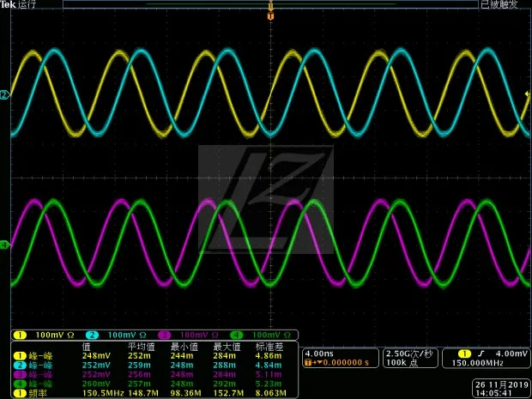
Task: Click the 已被触发 trigger status label
Action: tap(499, 4)
